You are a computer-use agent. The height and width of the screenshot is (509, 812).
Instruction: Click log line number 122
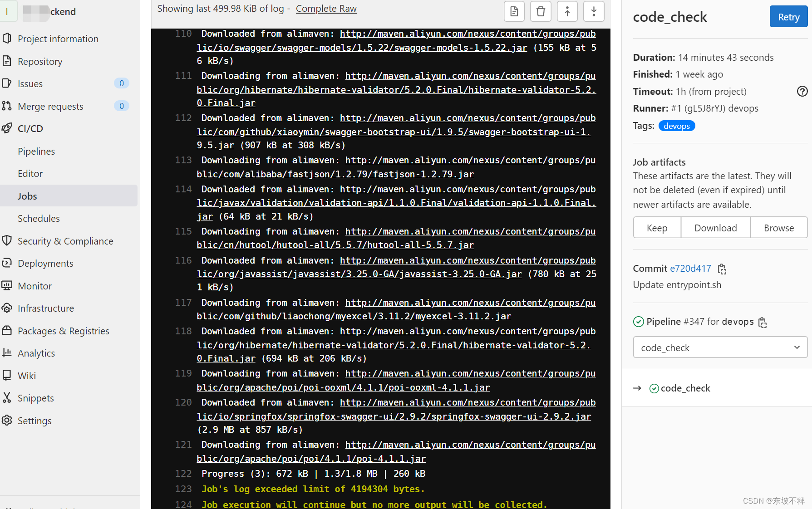(183, 474)
